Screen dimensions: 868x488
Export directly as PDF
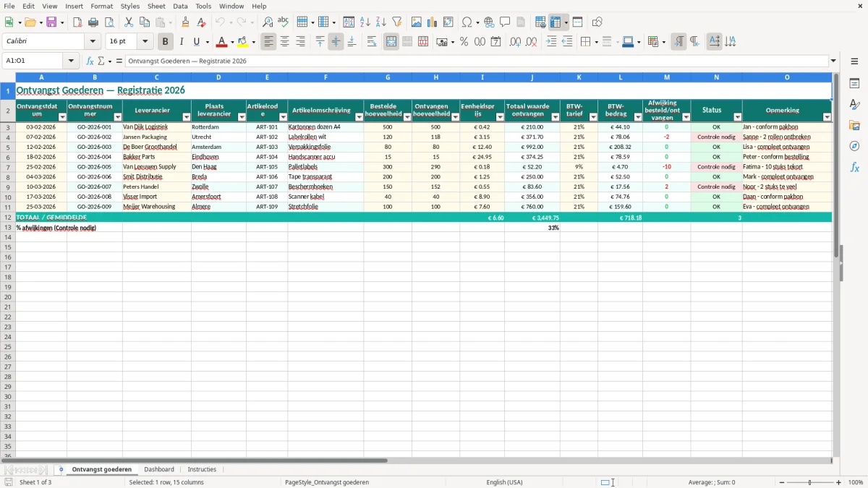coord(77,22)
